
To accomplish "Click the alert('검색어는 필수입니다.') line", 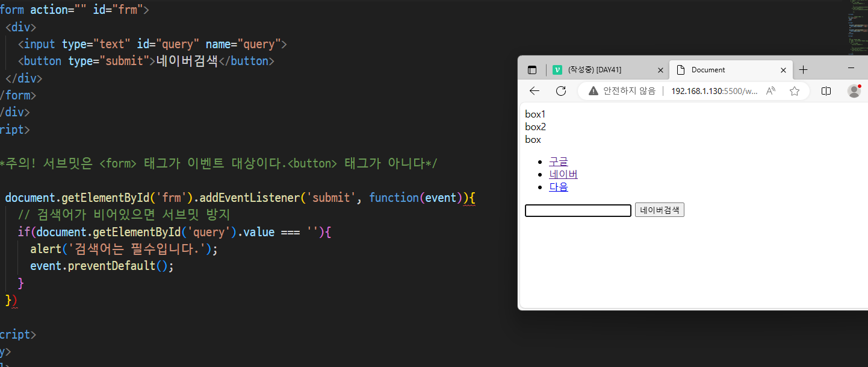I will click(x=124, y=249).
